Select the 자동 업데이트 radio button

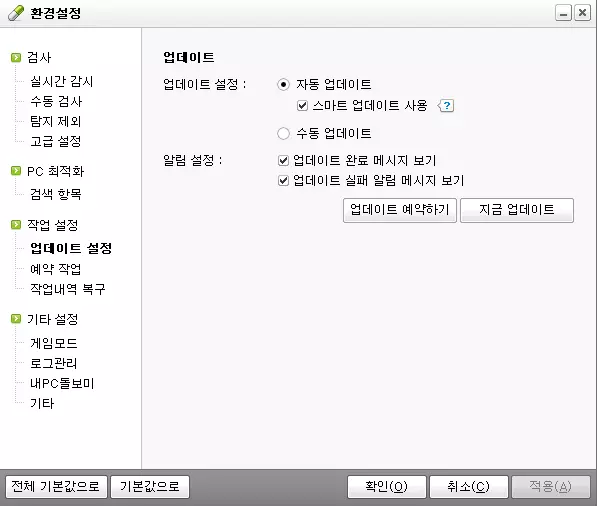283,84
